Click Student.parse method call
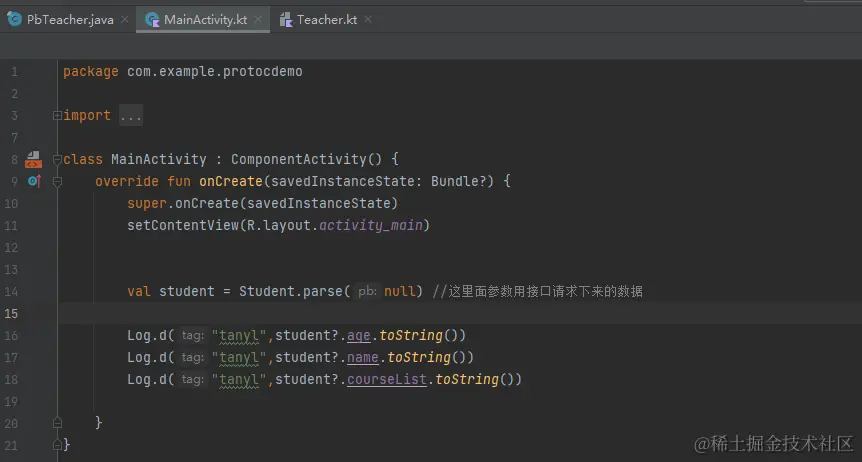 291,292
